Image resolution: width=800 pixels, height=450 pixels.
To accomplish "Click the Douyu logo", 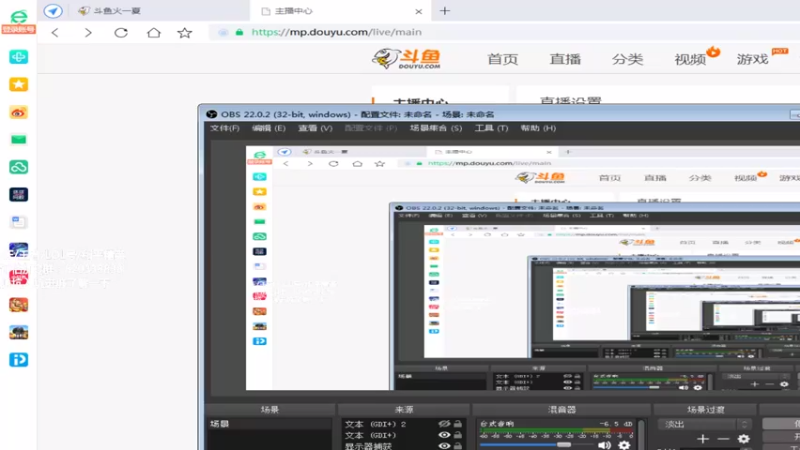I will pos(407,59).
